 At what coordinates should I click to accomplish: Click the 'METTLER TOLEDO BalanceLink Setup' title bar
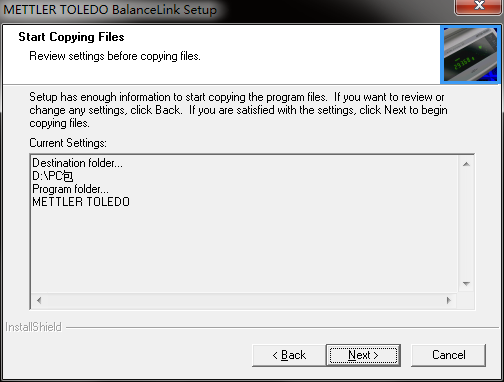pyautogui.click(x=110, y=9)
